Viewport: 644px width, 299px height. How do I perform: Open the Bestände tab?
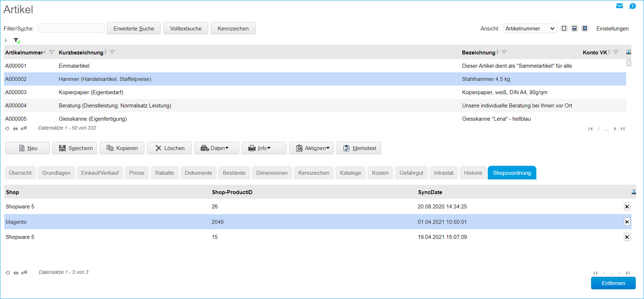[x=234, y=173]
